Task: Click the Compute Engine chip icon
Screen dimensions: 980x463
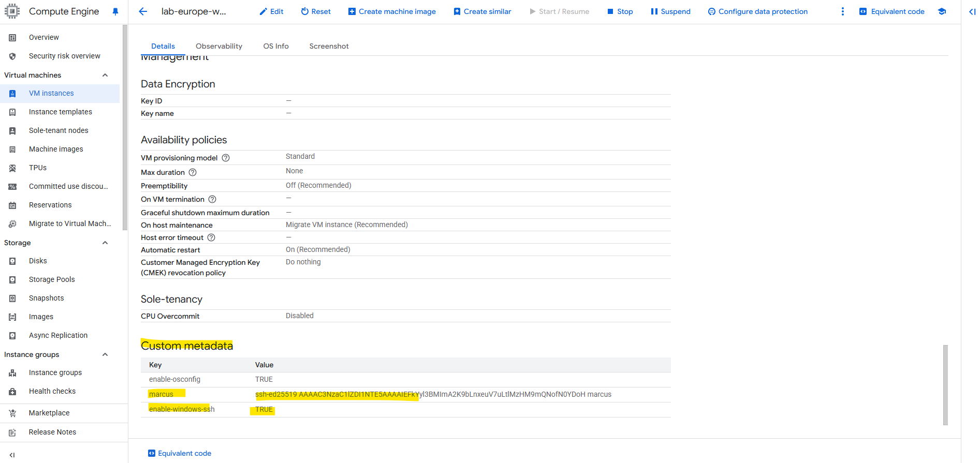Action: (12, 11)
